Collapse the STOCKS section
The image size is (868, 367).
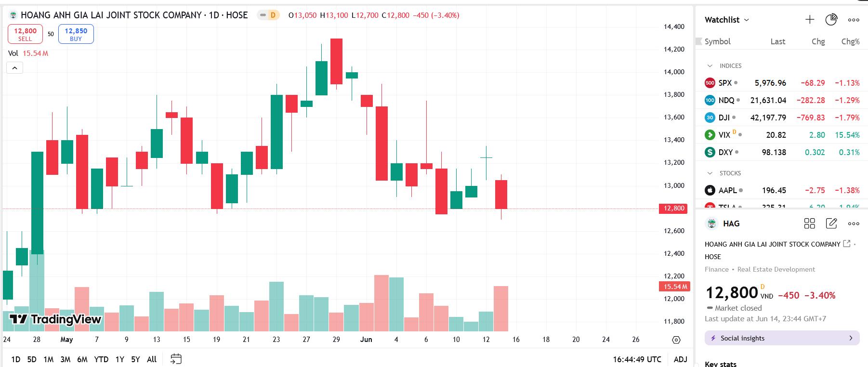coord(710,173)
